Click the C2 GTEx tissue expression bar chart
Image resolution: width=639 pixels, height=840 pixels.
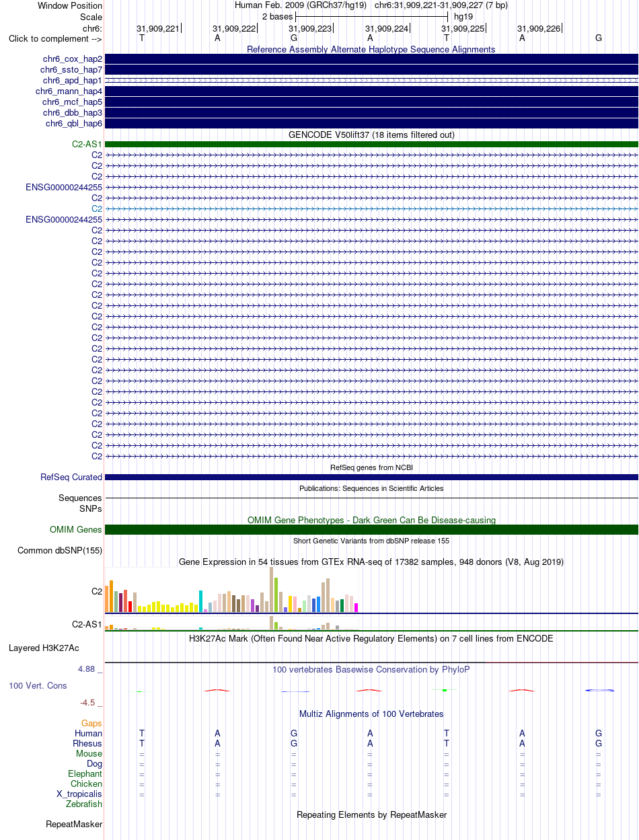tap(232, 590)
